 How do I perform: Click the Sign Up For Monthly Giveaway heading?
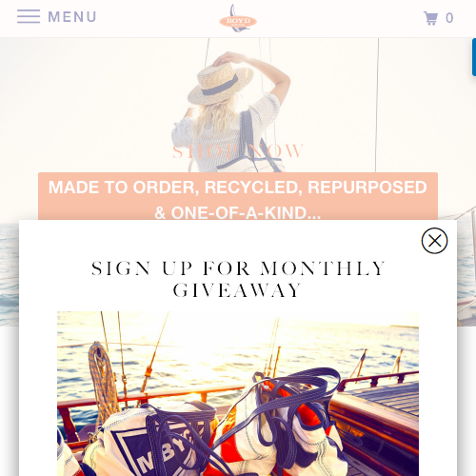[238, 279]
